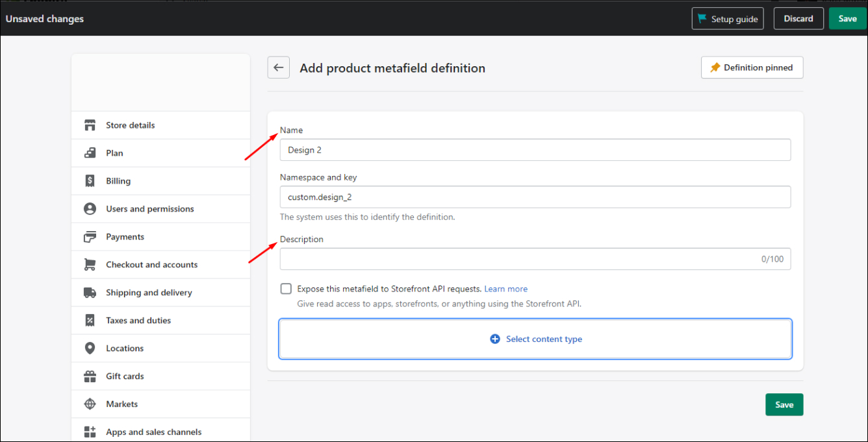Click 'The system uses this to identify' help text

coord(368,217)
